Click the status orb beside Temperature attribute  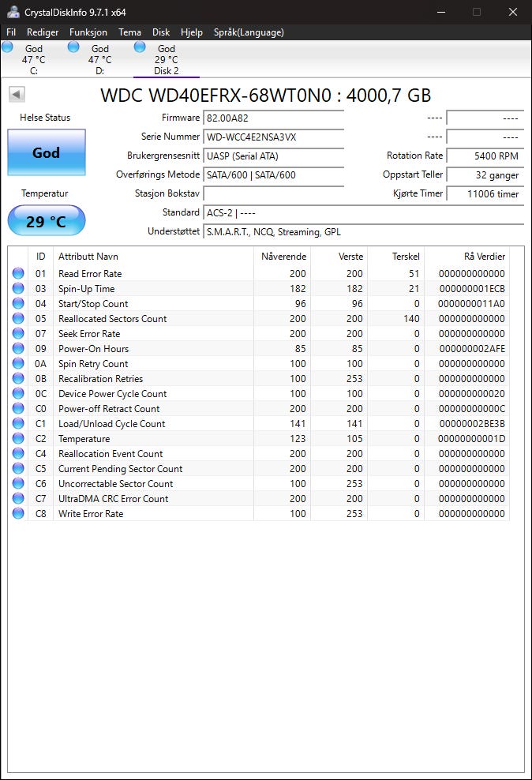coord(18,439)
